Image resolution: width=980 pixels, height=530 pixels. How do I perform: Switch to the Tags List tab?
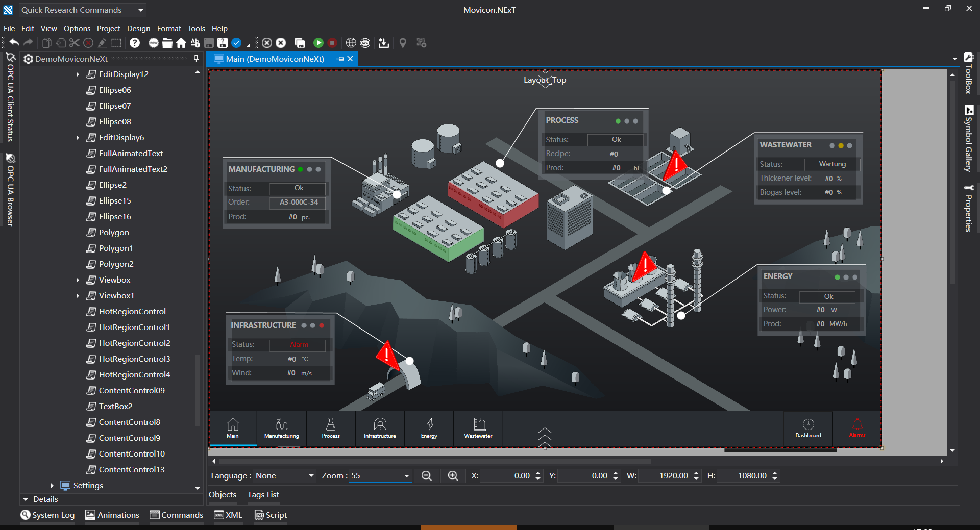(x=263, y=495)
